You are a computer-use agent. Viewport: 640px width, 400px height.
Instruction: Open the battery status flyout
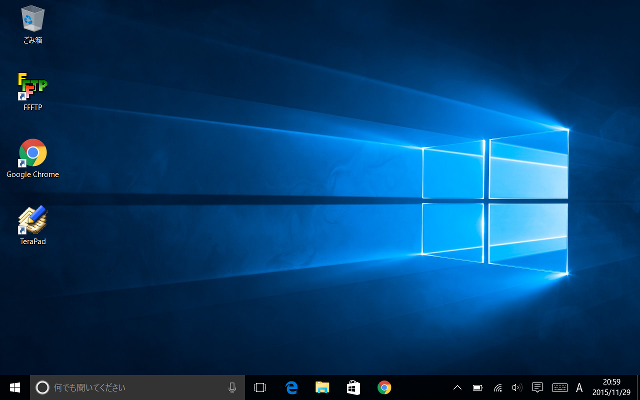coord(477,387)
